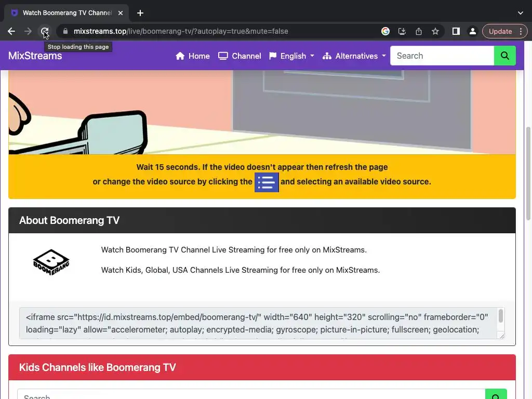
Task: Stop loading this page button
Action: pyautogui.click(x=45, y=31)
